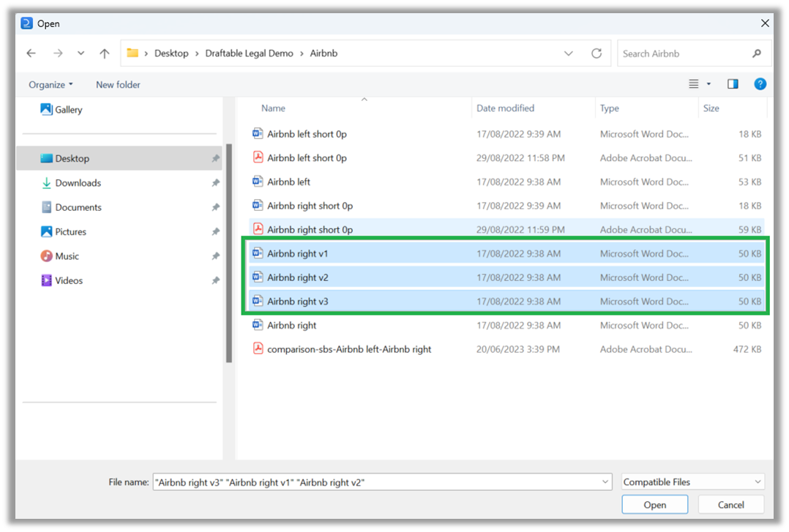Open Documents in the navigation pane
Viewport: 789px width, 532px height.
tap(71, 207)
